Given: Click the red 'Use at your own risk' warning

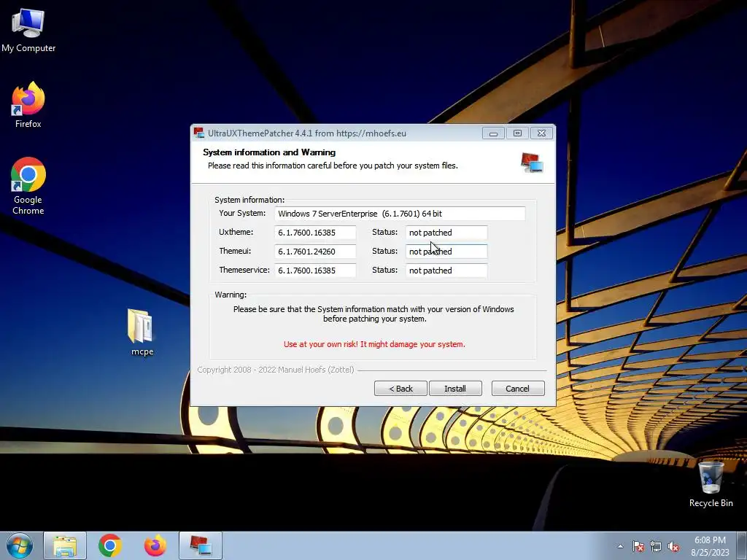Looking at the screenshot, I should pyautogui.click(x=374, y=344).
